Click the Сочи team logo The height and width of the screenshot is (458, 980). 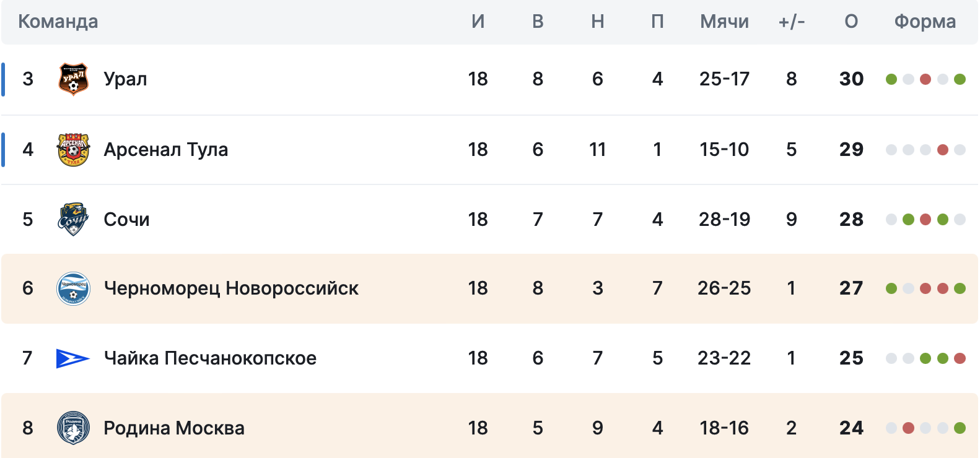[x=73, y=219]
